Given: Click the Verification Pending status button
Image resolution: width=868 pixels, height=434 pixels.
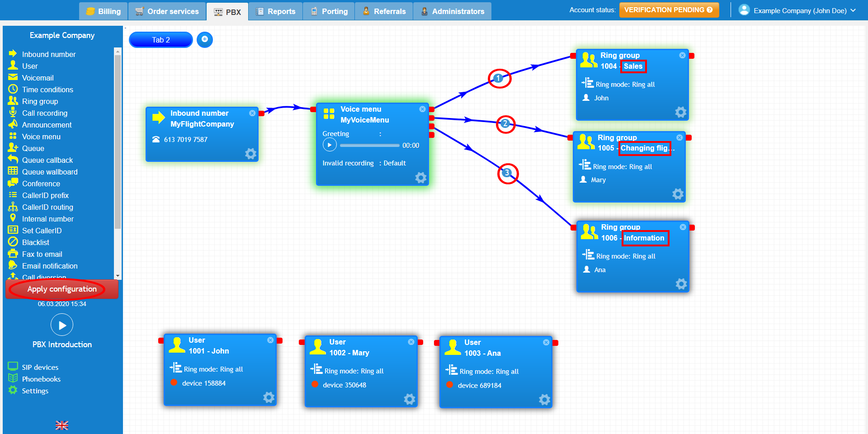Looking at the screenshot, I should tap(669, 10).
